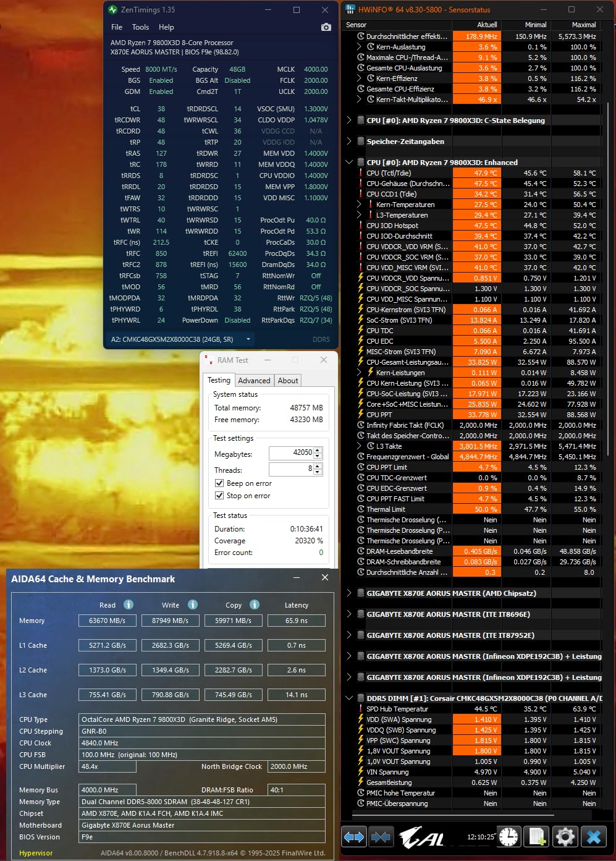
Task: Expand the Speicher-Zeitangaben sensor group
Action: 350,142
